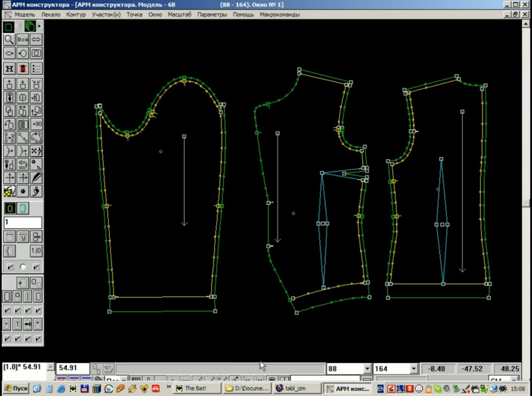Image resolution: width=532 pixels, height=396 pixels.
Task: Open the Масштаб menu
Action: click(x=180, y=14)
